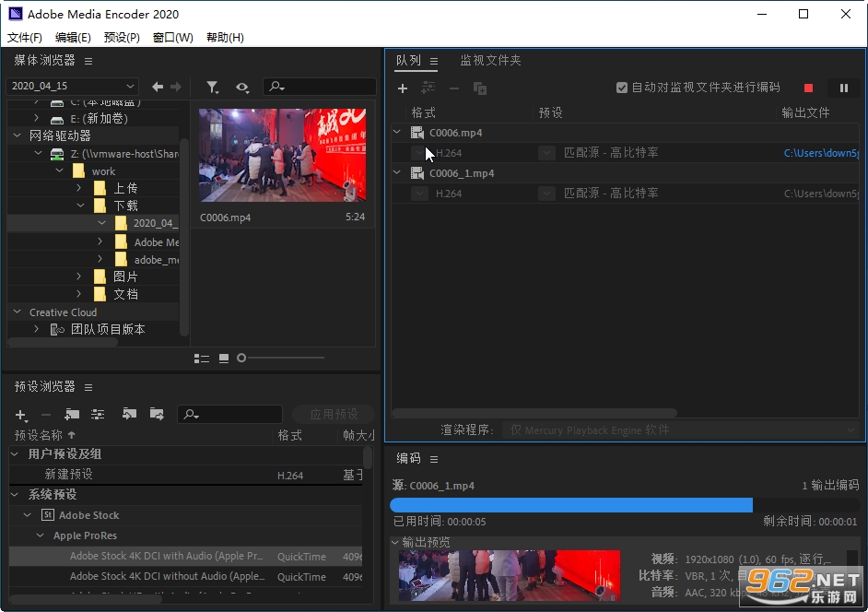Select the 文档 folder in tree
This screenshot has height=612, width=868.
(125, 294)
